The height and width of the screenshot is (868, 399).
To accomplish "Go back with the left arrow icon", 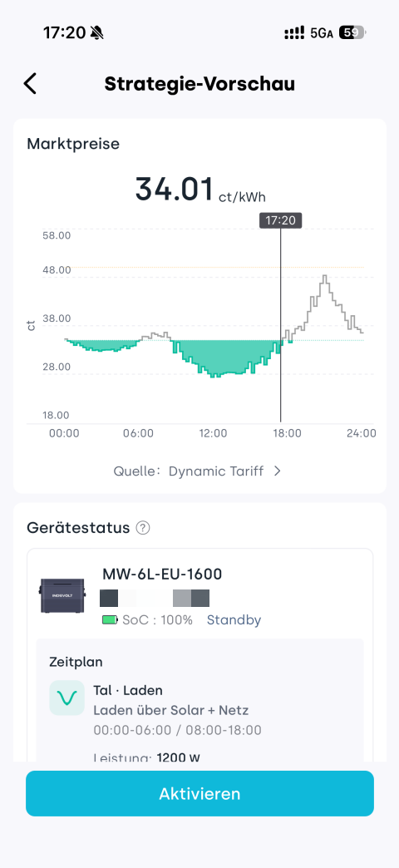I will (30, 84).
